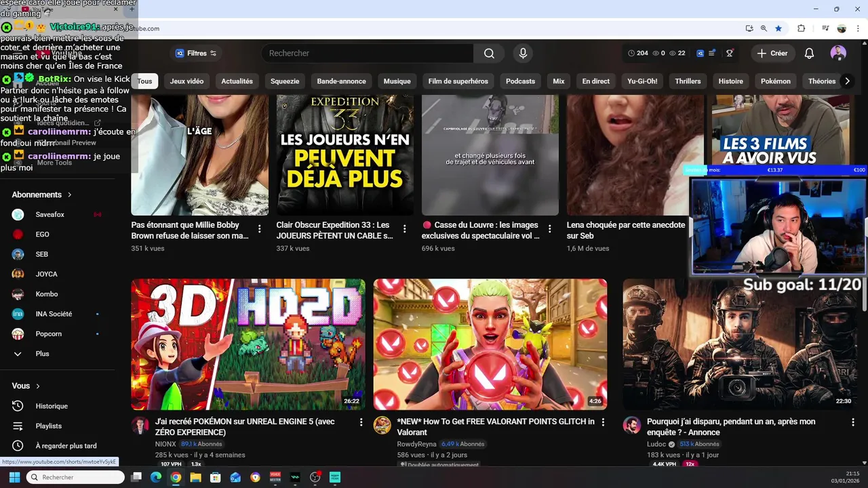Click the 204 clock stat in vidIQ bar
This screenshot has height=488, width=868.
638,54
